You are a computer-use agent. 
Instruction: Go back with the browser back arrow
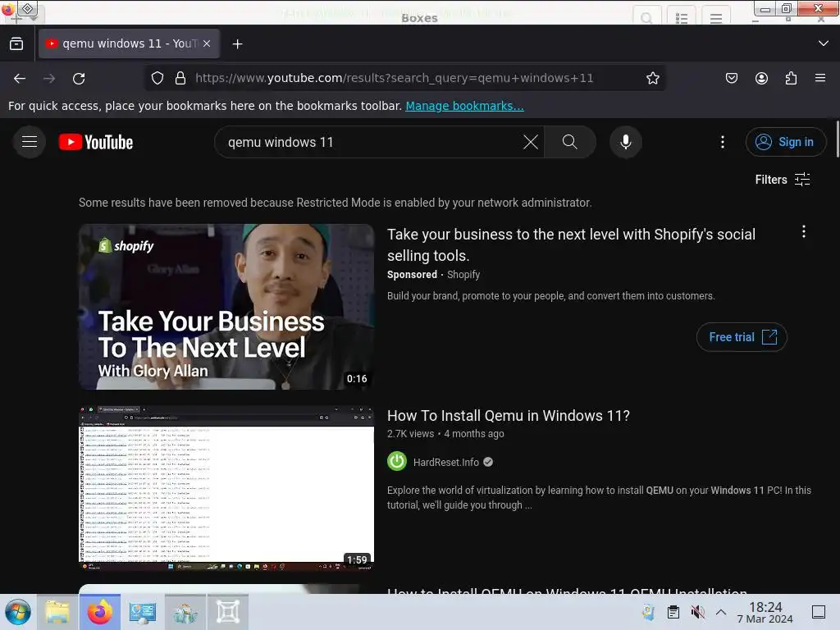point(20,79)
